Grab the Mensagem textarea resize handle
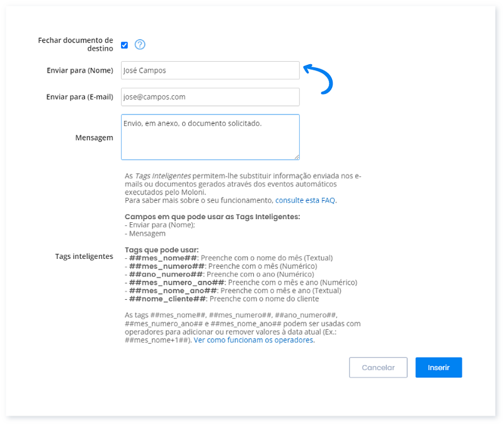 pyautogui.click(x=296, y=156)
